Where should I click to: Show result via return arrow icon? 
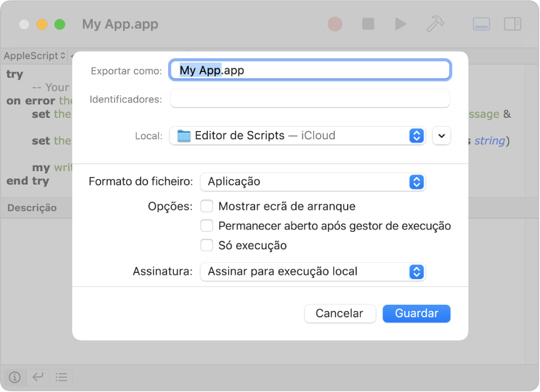(38, 378)
